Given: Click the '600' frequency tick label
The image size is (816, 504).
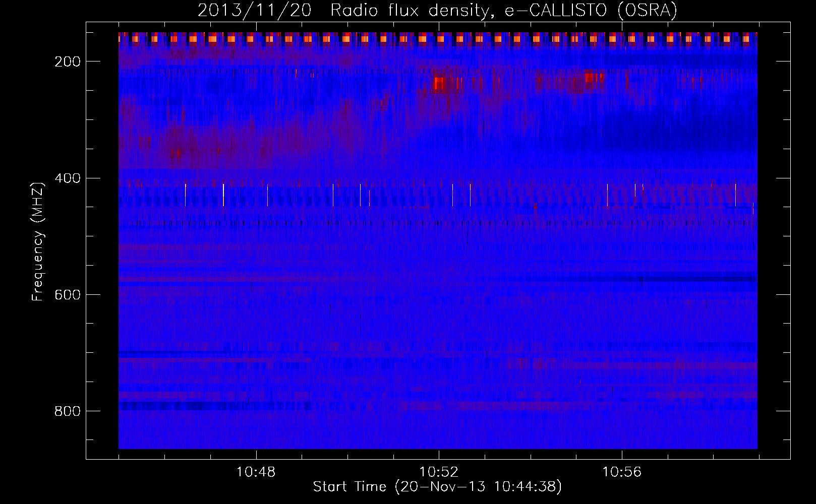Looking at the screenshot, I should click(x=67, y=294).
